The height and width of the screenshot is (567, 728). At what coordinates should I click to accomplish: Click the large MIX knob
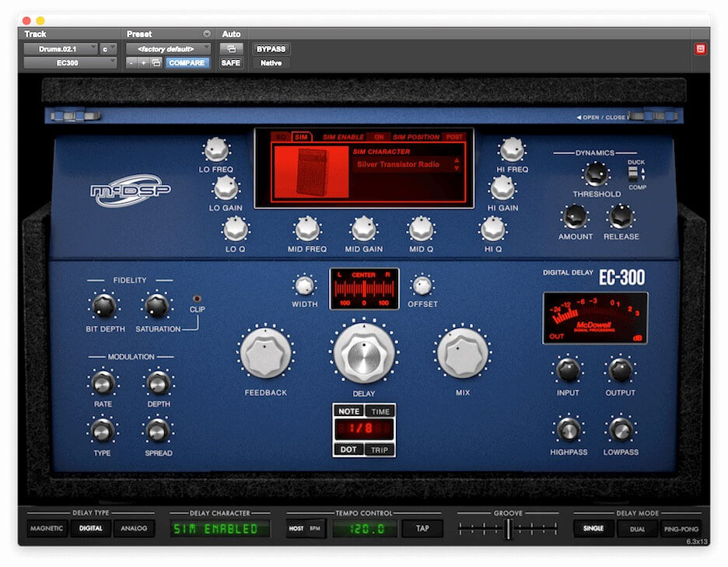[x=463, y=354]
